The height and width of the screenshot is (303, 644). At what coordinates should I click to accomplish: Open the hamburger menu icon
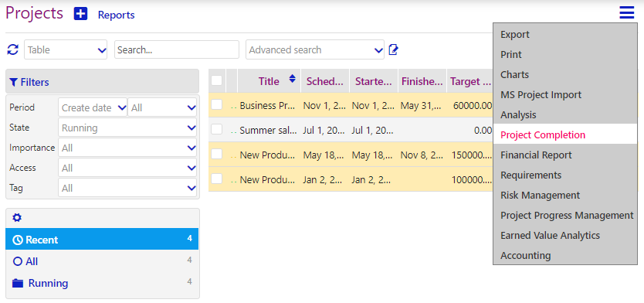(x=627, y=13)
